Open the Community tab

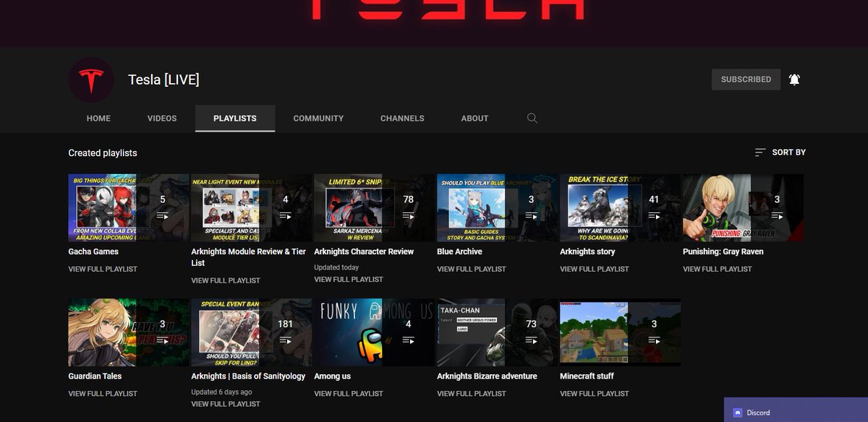(x=318, y=119)
